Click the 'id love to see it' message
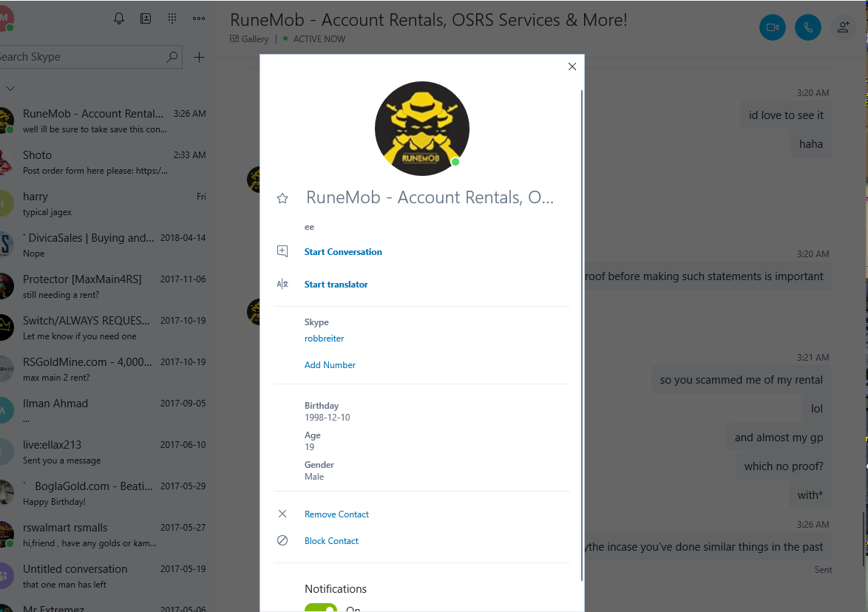Image resolution: width=868 pixels, height=612 pixels. (786, 115)
